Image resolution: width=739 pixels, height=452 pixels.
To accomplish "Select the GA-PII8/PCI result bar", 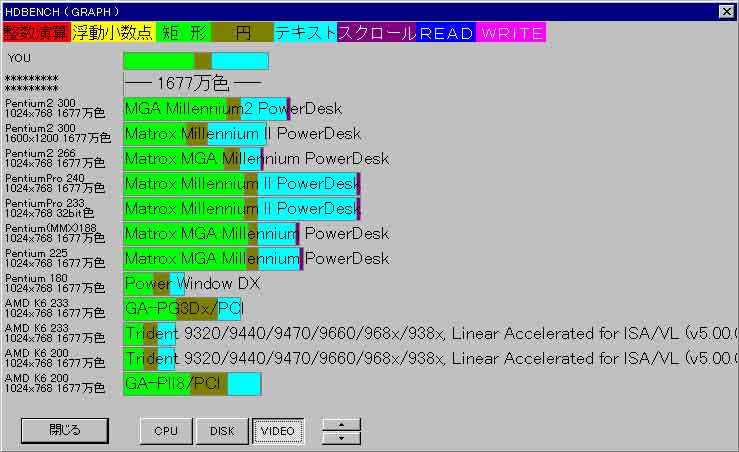I will (x=191, y=383).
